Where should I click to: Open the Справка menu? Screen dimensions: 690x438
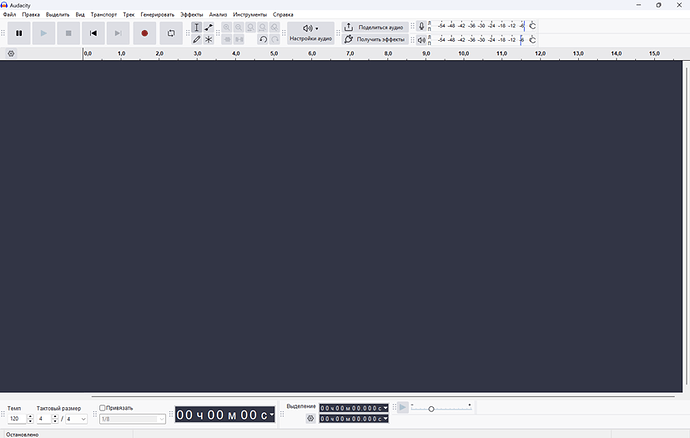pyautogui.click(x=283, y=15)
